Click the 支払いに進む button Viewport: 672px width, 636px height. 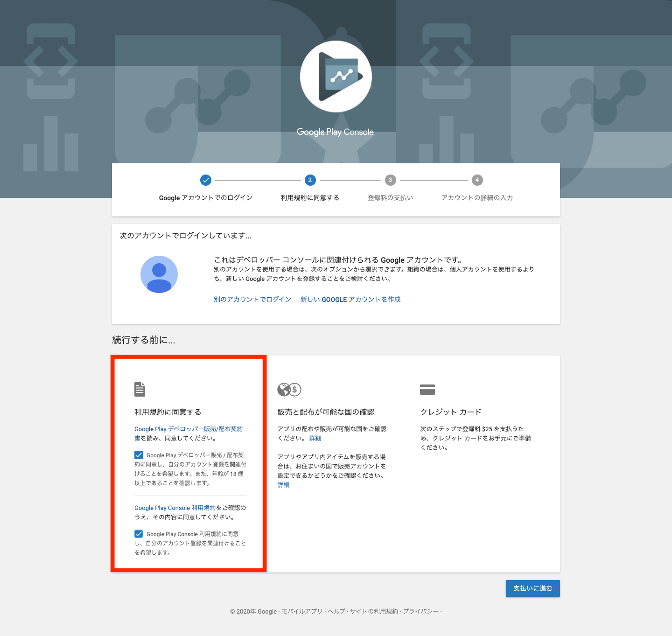[x=533, y=588]
